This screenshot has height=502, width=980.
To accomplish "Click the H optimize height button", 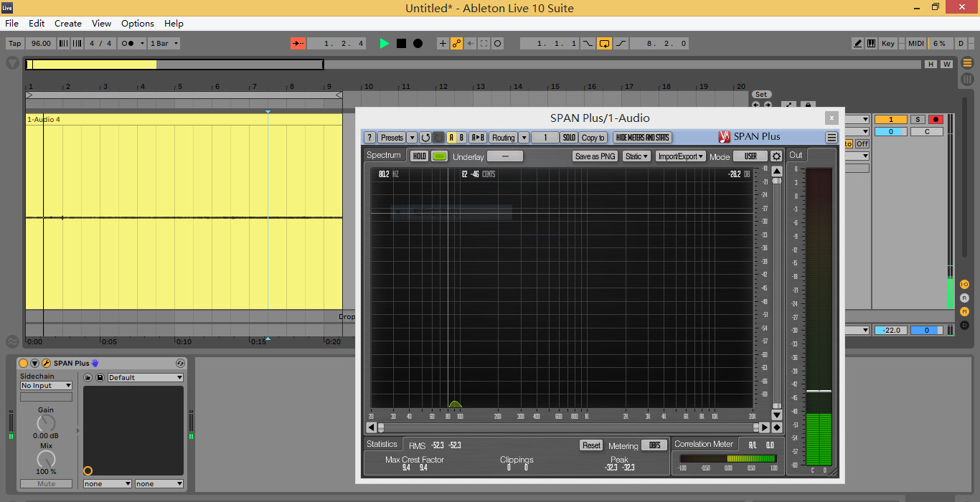I will [930, 64].
